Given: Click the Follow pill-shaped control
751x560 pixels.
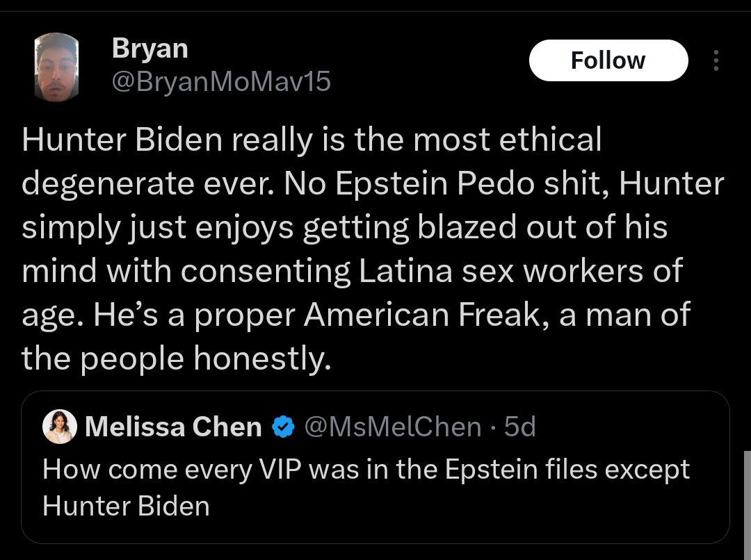Looking at the screenshot, I should coord(608,60).
